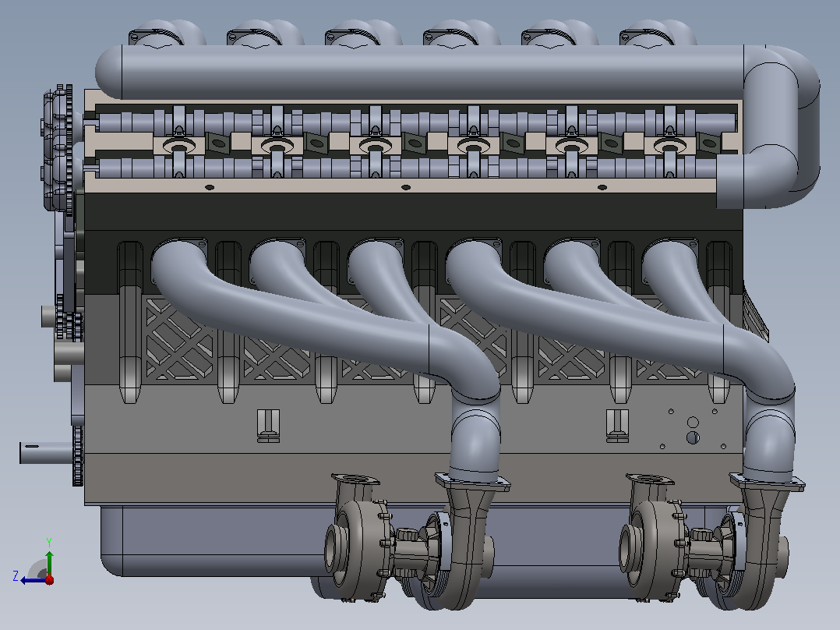840x630 pixels.
Task: Select the crankshaft output stub shaft
Action: coord(46,452)
